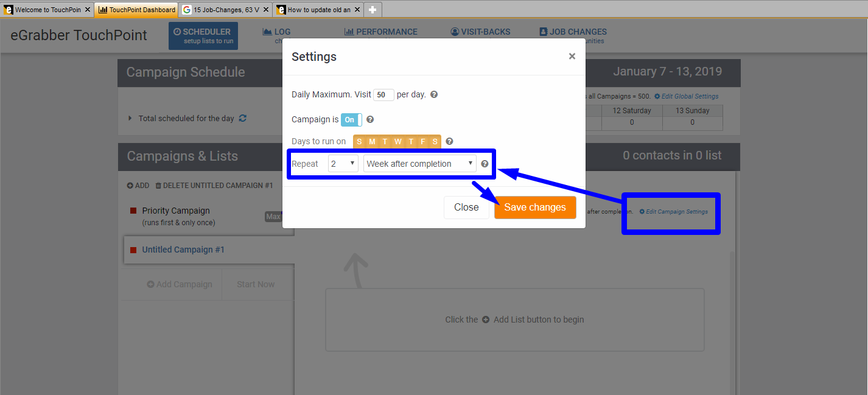Viewport: 868px width, 395px height.
Task: Toggle Wednesday in Days to run on
Action: [397, 142]
